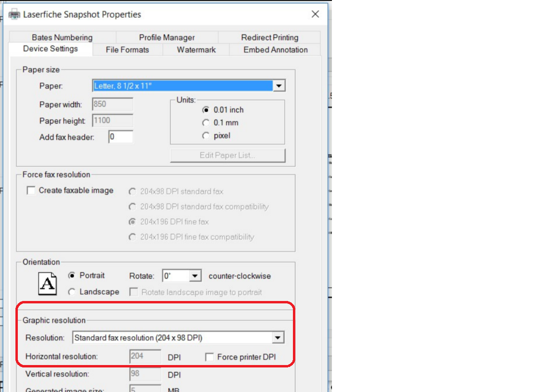Click the Force fax resolution group label
Screen dimensions: 555x392
pos(56,174)
